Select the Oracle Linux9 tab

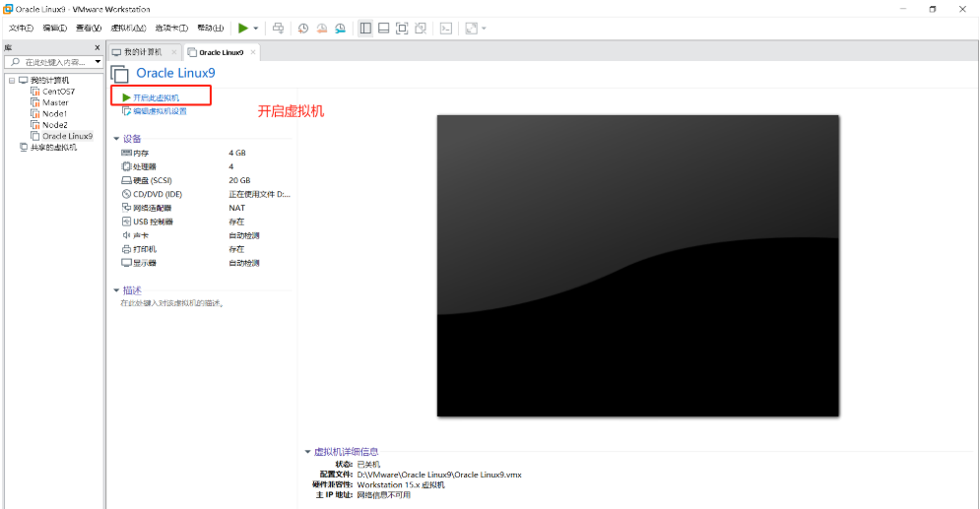[x=222, y=52]
